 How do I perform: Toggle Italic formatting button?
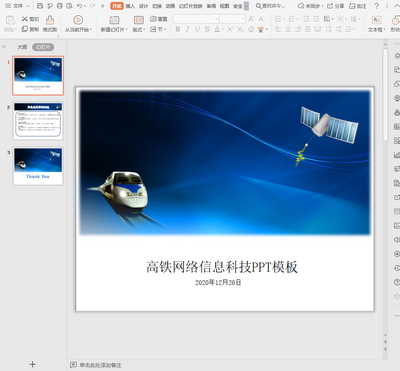pyautogui.click(x=188, y=29)
